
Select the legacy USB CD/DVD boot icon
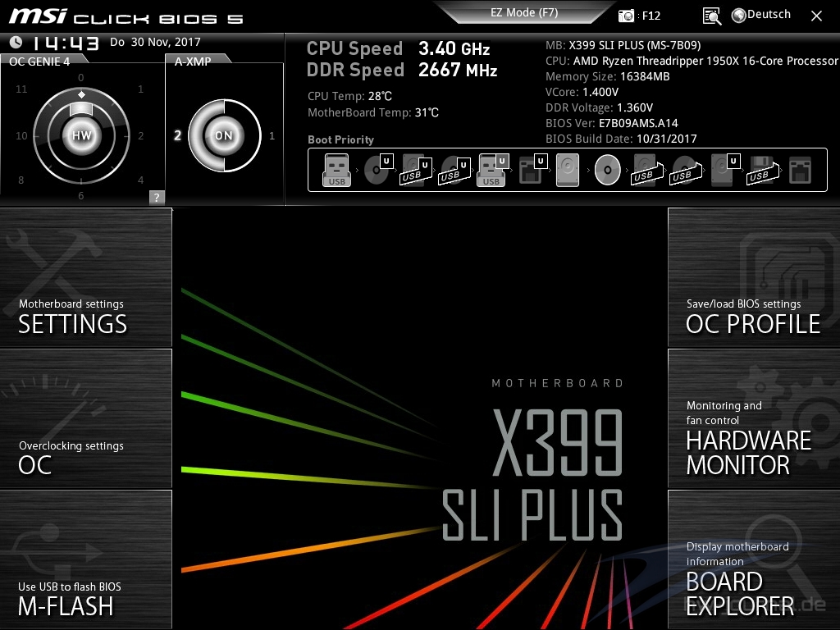click(x=686, y=171)
